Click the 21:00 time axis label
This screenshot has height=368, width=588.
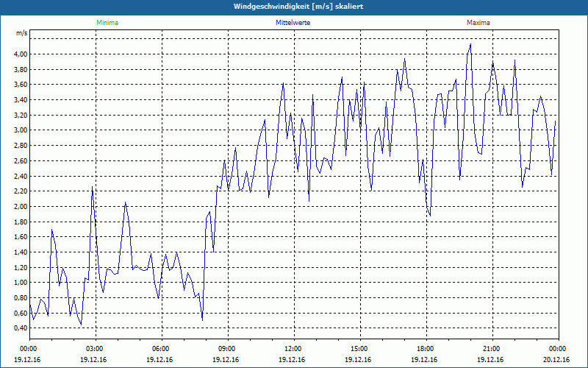coord(492,349)
